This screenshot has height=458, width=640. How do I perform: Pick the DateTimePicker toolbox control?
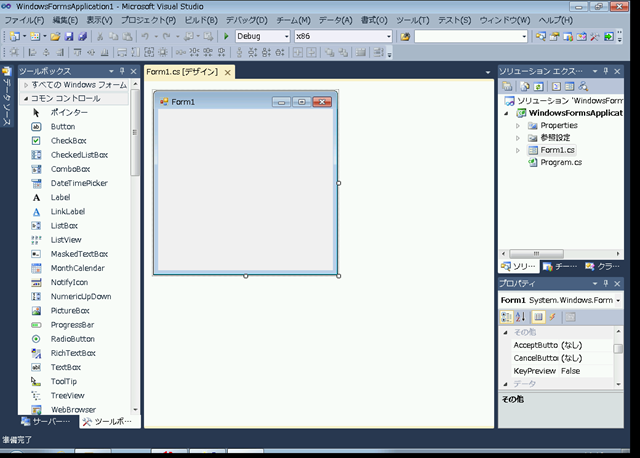point(77,183)
